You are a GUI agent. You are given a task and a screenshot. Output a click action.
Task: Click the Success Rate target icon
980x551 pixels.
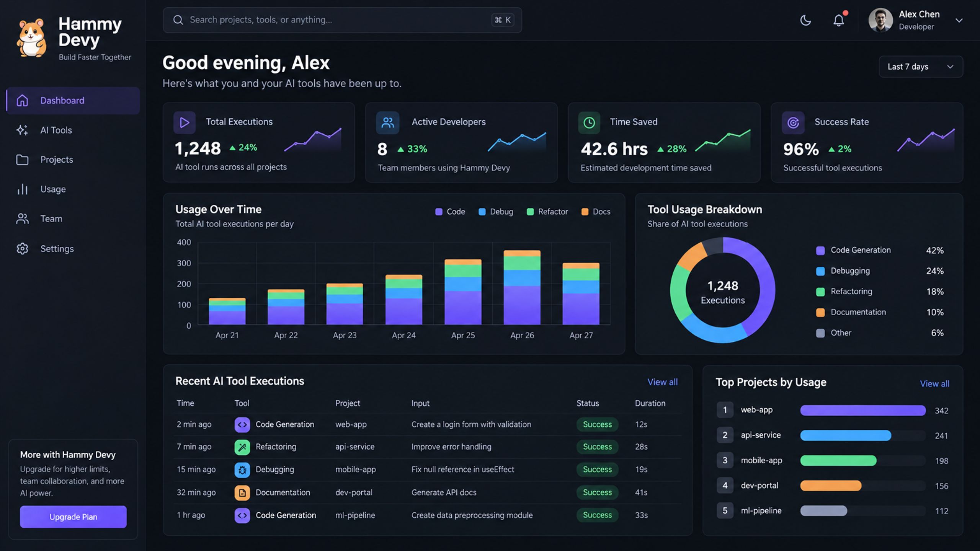(793, 122)
